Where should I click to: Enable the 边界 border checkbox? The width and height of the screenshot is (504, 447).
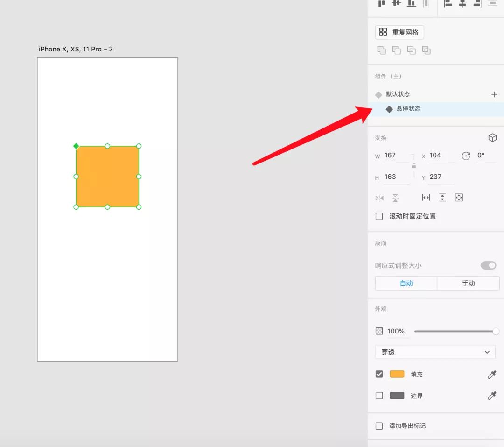coord(379,396)
